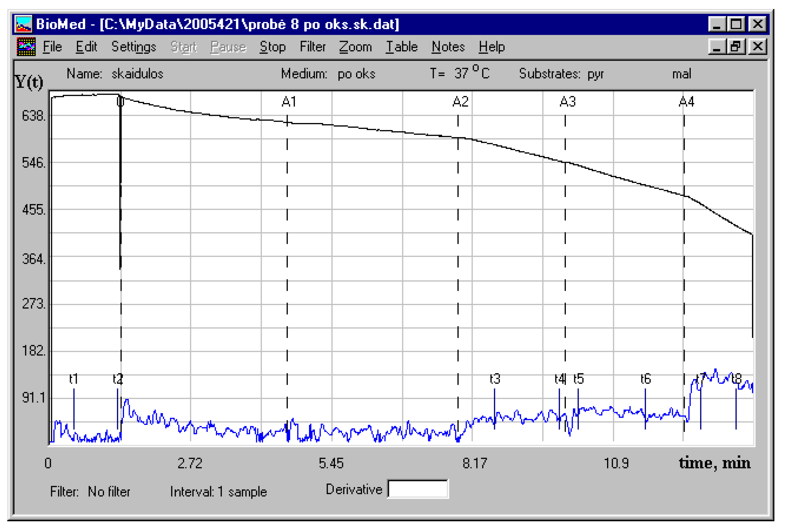The image size is (786, 532).
Task: Open the File menu
Action: 52,47
